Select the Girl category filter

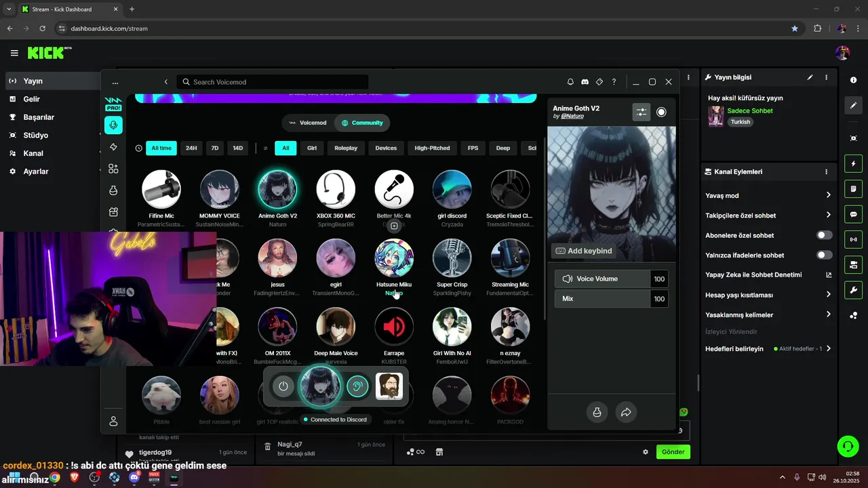312,148
